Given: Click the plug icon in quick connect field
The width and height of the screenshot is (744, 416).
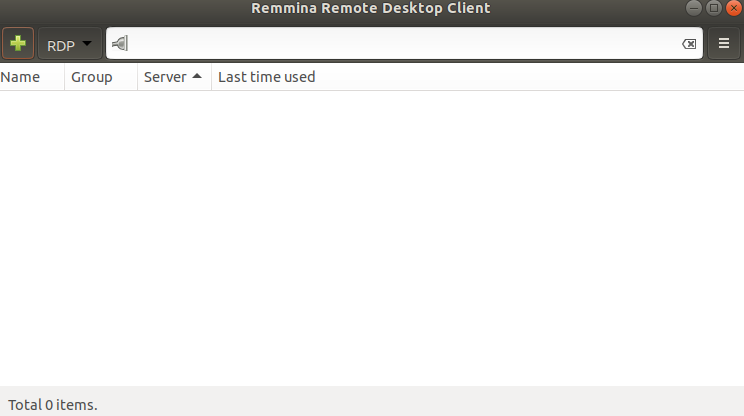Looking at the screenshot, I should click(x=120, y=44).
